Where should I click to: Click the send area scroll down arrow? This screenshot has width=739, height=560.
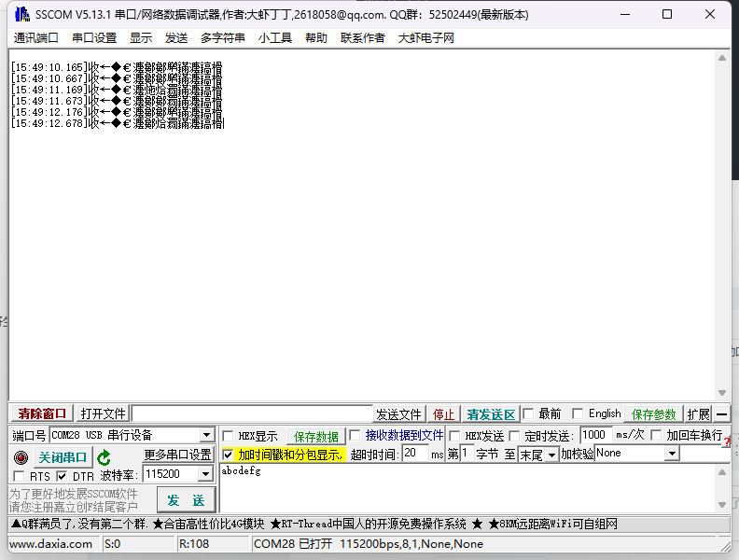(721, 505)
